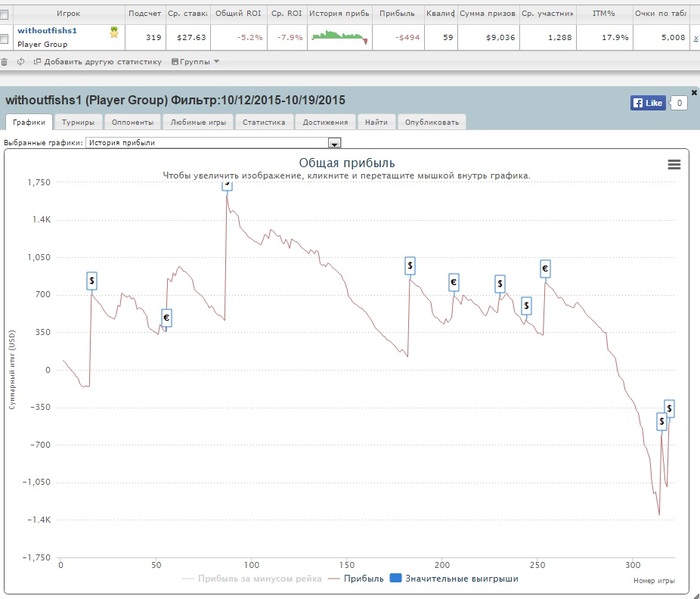Click the История прибыли combo box field

click(x=213, y=143)
